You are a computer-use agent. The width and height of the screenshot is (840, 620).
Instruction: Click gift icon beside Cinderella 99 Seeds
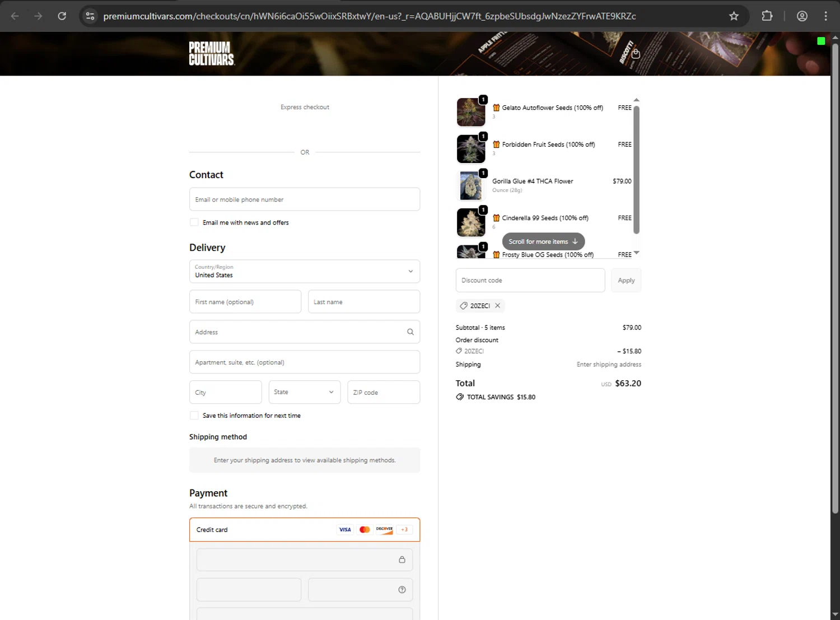pyautogui.click(x=496, y=218)
